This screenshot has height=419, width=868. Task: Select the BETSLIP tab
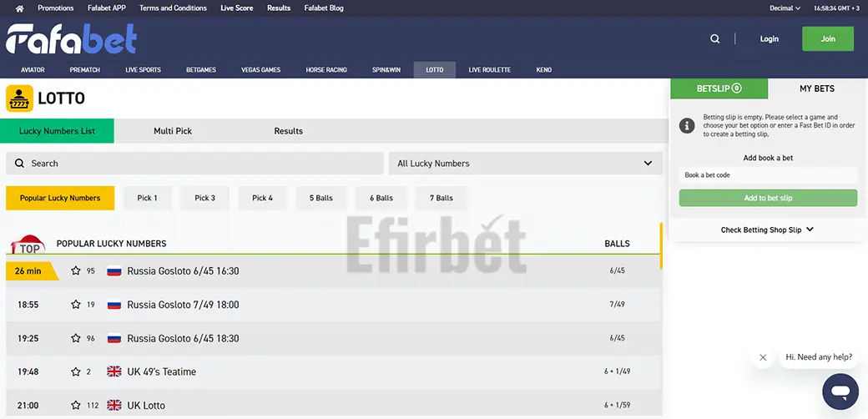(719, 88)
